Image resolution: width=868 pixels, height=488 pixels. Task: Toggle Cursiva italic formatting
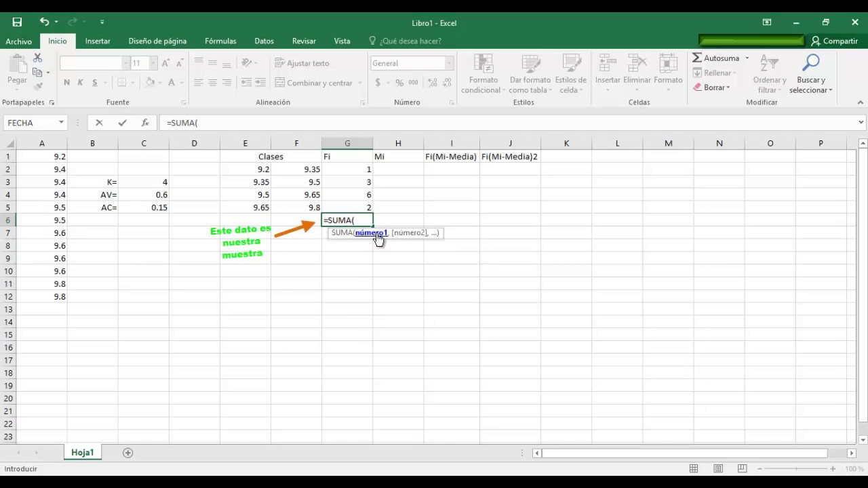pyautogui.click(x=80, y=83)
